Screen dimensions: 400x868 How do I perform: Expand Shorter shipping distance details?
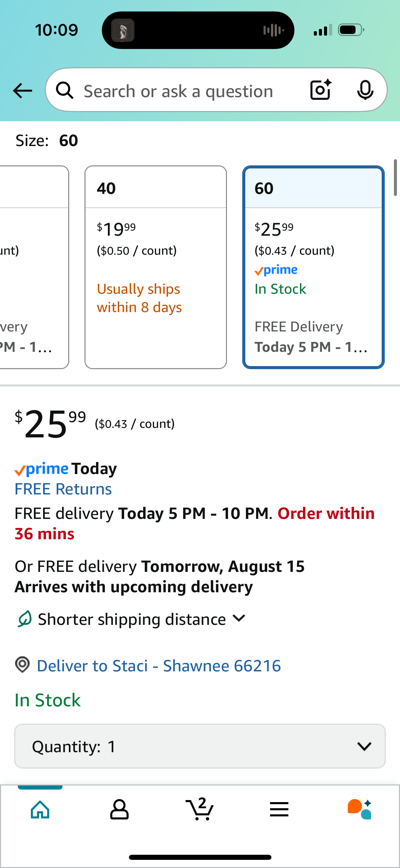(132, 619)
